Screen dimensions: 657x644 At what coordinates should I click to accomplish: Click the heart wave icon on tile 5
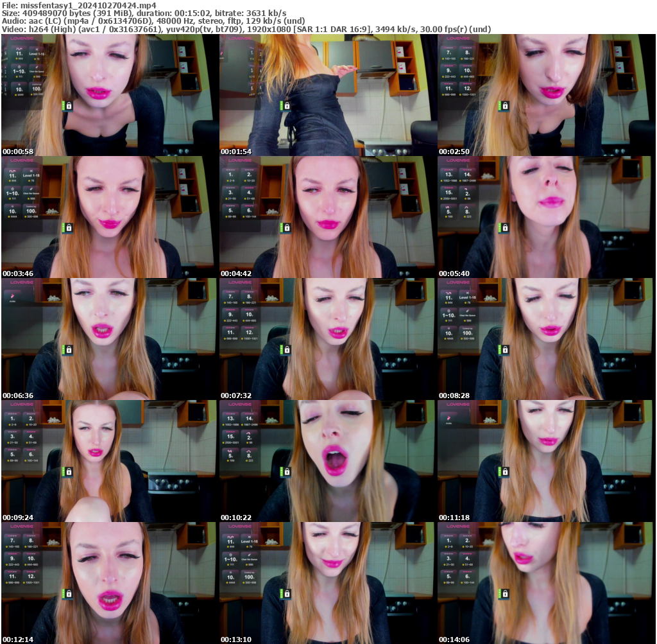447,207
